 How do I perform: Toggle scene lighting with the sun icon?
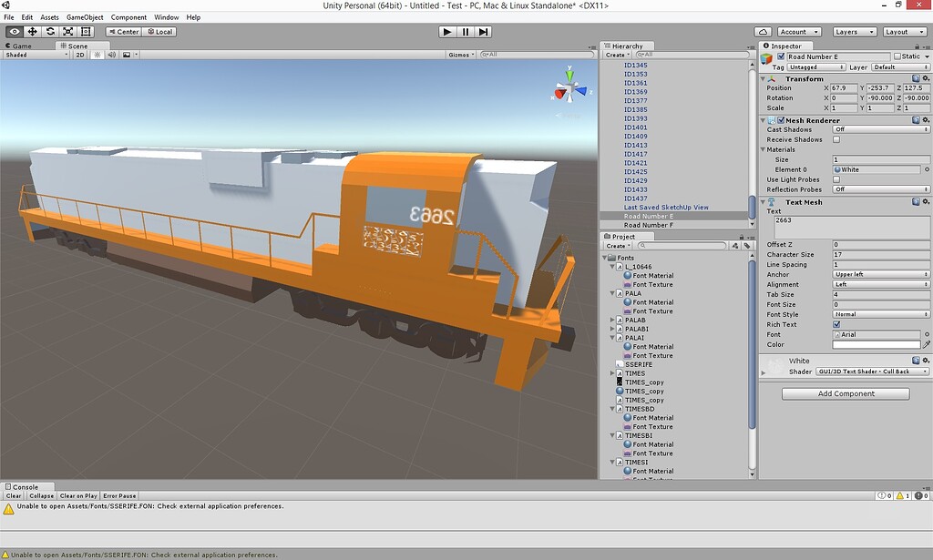tap(98, 54)
